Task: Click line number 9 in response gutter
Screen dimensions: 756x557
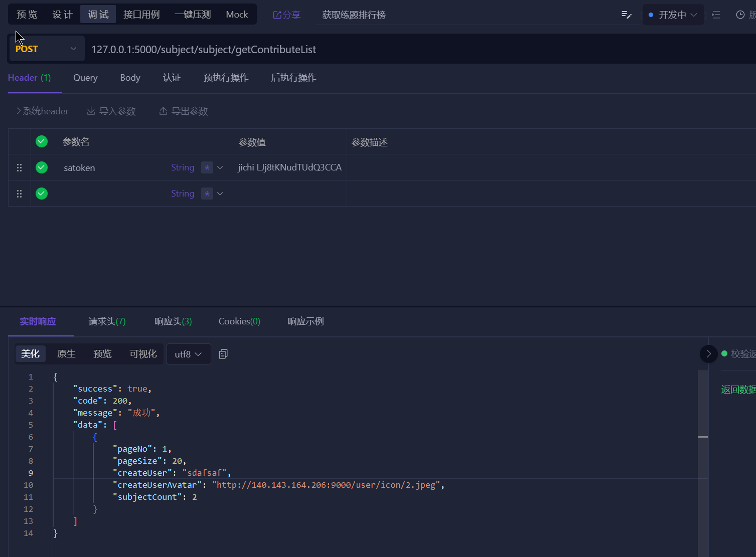Action: (x=31, y=473)
